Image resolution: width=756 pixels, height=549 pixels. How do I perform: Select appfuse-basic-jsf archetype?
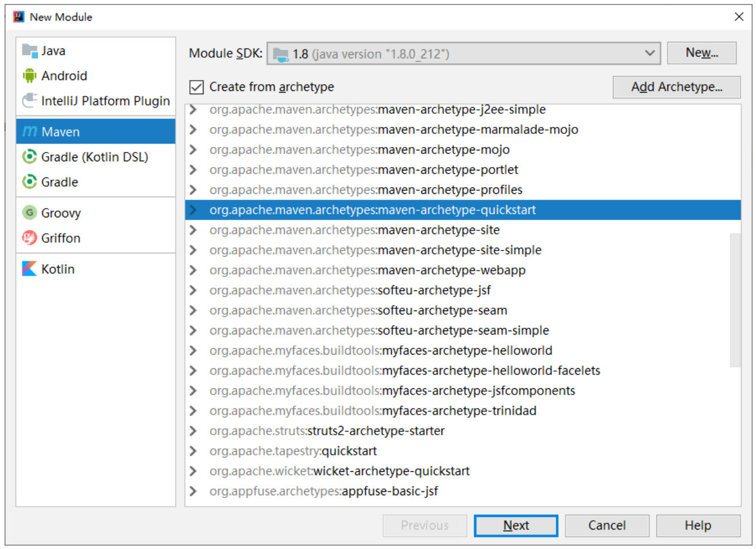tap(463, 491)
